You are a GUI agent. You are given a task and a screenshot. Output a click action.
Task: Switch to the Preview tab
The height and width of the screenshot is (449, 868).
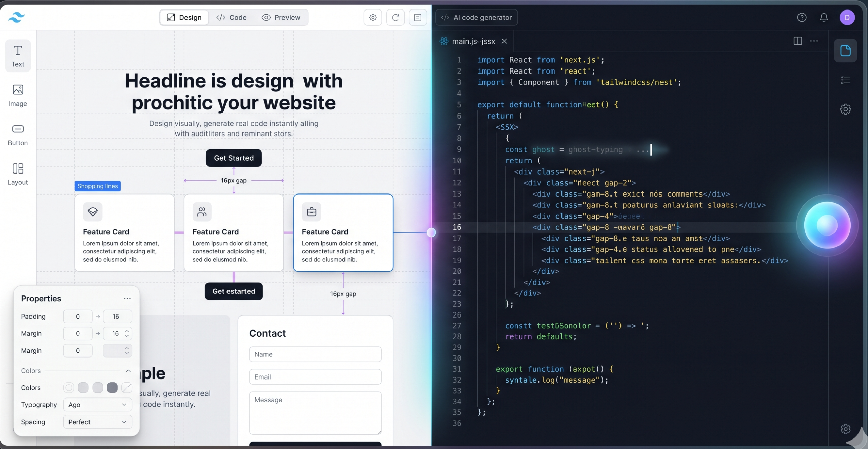tap(281, 17)
